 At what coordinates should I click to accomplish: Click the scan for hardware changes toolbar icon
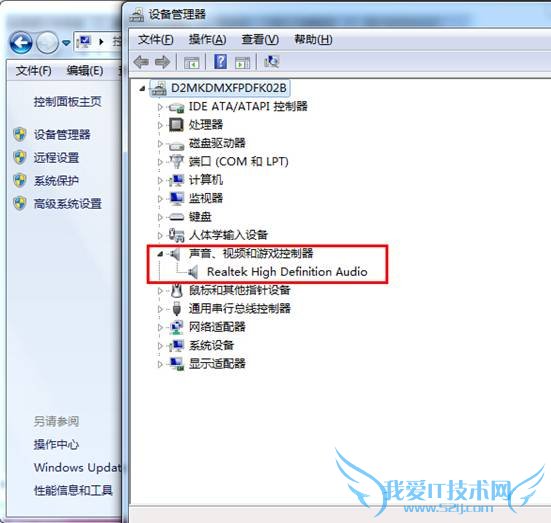coord(271,62)
